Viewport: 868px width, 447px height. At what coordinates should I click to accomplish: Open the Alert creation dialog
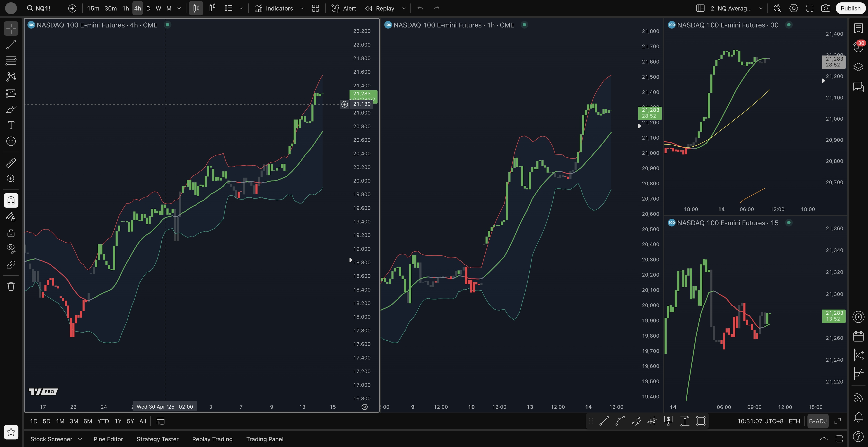pos(344,8)
